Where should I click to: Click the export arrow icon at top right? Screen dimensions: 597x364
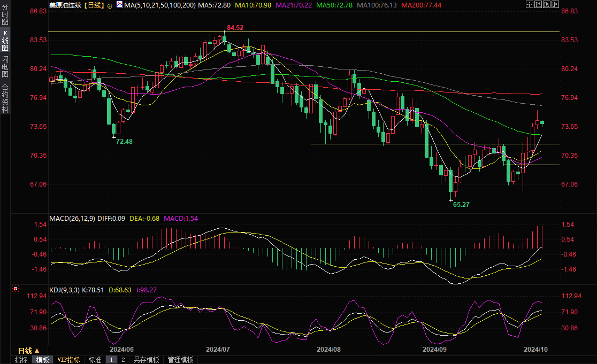(x=555, y=4)
